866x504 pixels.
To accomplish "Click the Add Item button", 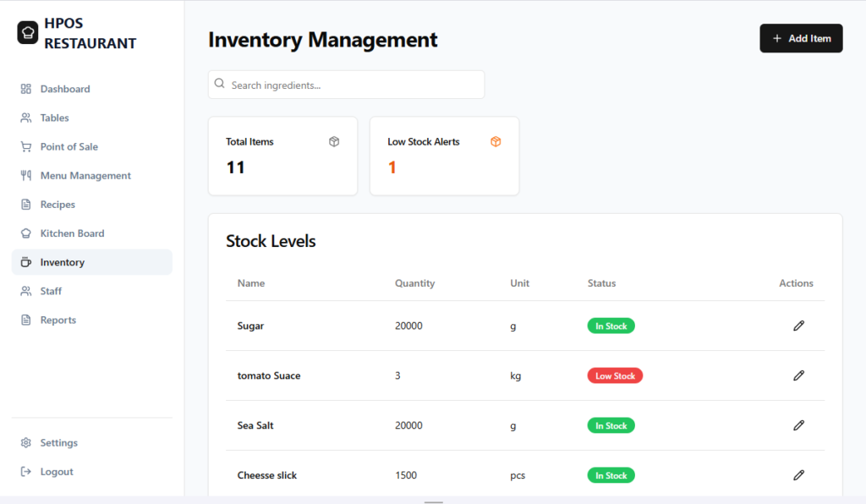I will coord(801,38).
